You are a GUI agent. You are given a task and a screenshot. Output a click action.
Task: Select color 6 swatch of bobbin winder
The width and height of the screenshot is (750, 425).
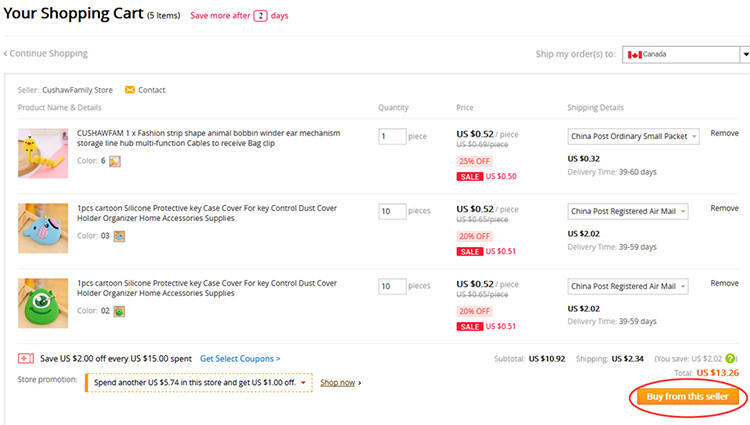115,161
